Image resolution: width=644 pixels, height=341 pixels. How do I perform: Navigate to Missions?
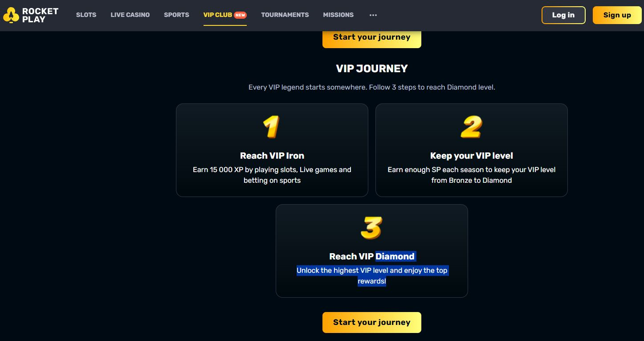[x=338, y=15]
